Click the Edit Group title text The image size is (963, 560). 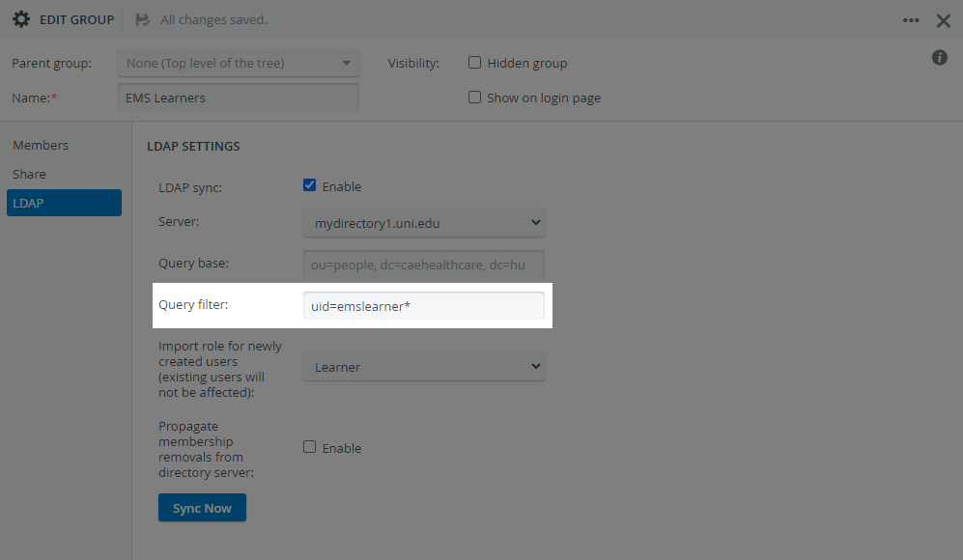76,19
